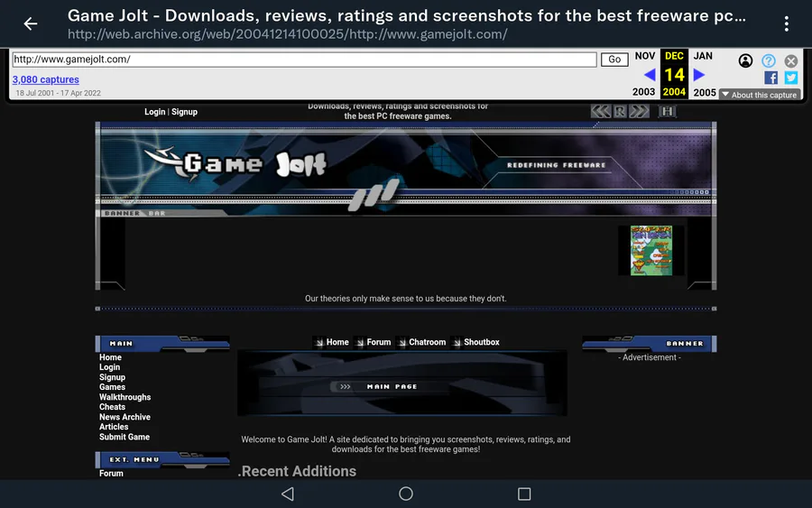
Task: Click the rewind double-arrow site icon
Action: pyautogui.click(x=601, y=111)
